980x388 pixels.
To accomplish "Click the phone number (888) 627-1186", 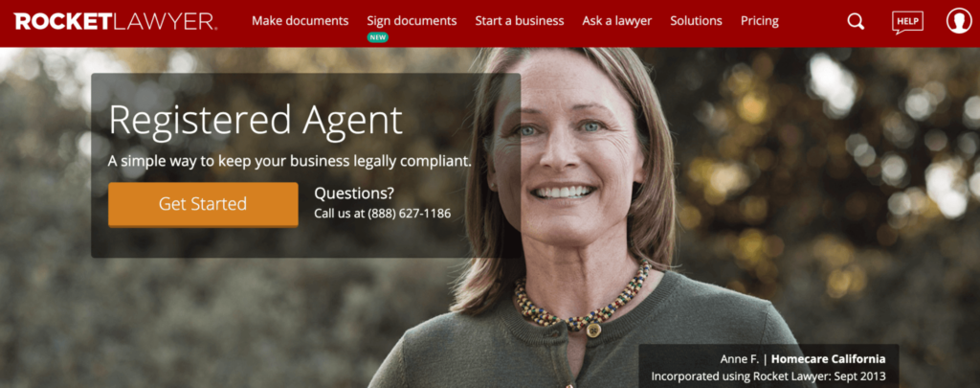I will (x=409, y=214).
